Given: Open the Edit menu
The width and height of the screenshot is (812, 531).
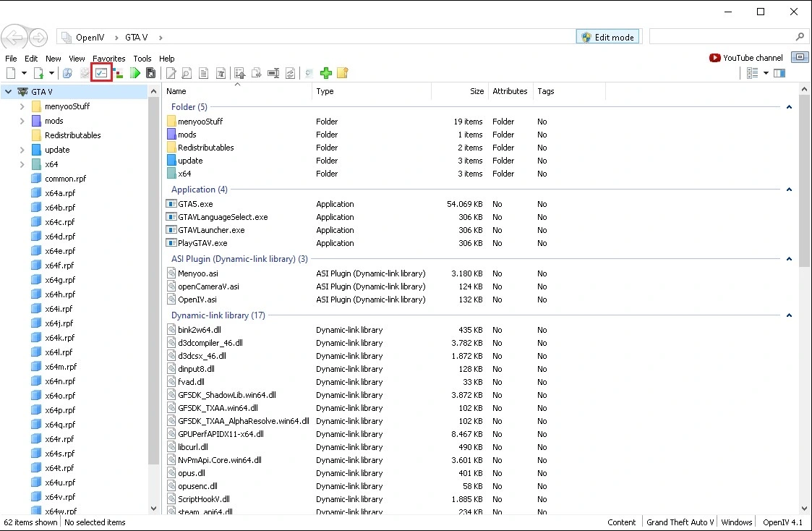Looking at the screenshot, I should pos(31,59).
